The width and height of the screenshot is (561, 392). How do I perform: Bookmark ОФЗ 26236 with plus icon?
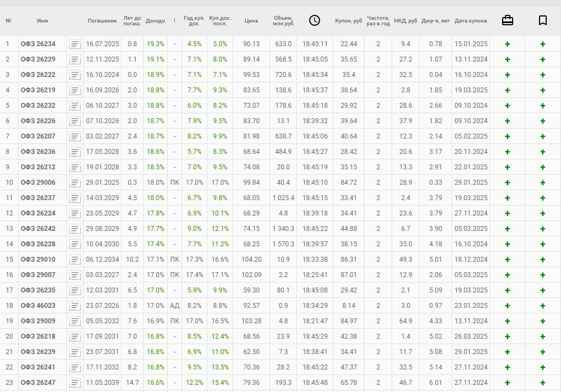pyautogui.click(x=543, y=152)
